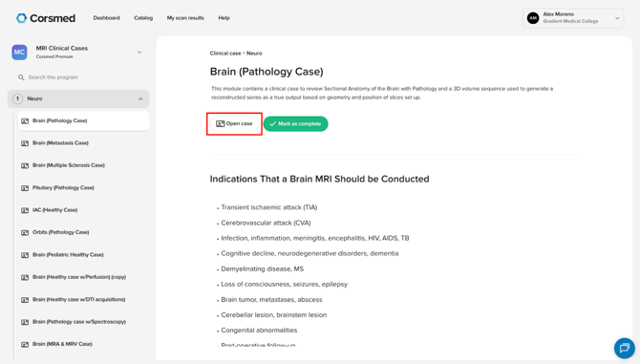The height and width of the screenshot is (364, 640).
Task: Click case icon beside Brain (Metastasis Case)
Action: coord(25,143)
